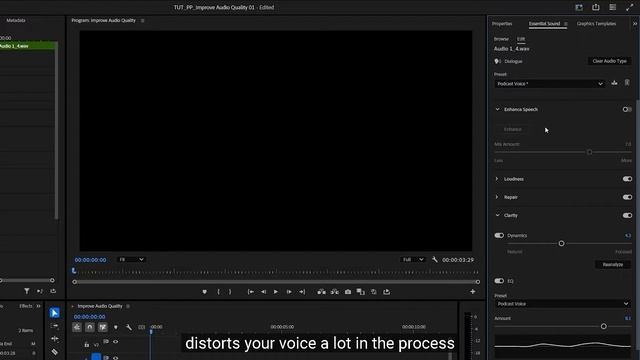Click the Dynamics slider handle
This screenshot has height=360, width=640.
point(561,243)
